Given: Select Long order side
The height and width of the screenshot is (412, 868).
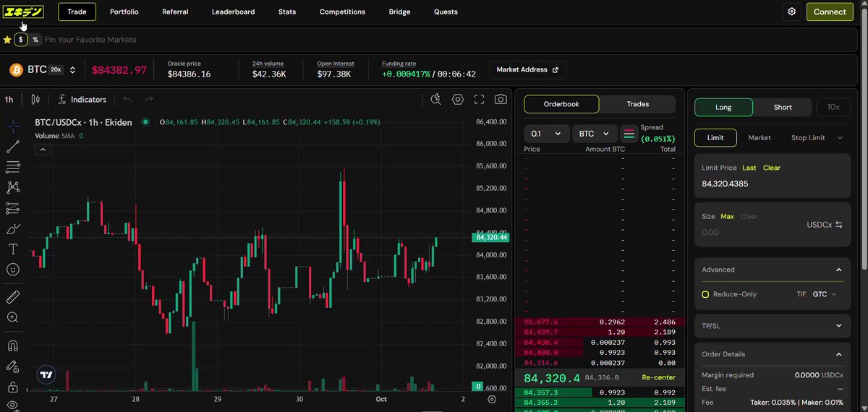Looking at the screenshot, I should 723,107.
